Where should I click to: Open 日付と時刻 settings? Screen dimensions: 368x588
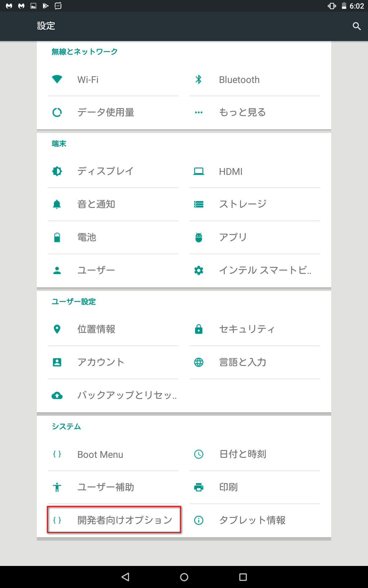pyautogui.click(x=243, y=454)
